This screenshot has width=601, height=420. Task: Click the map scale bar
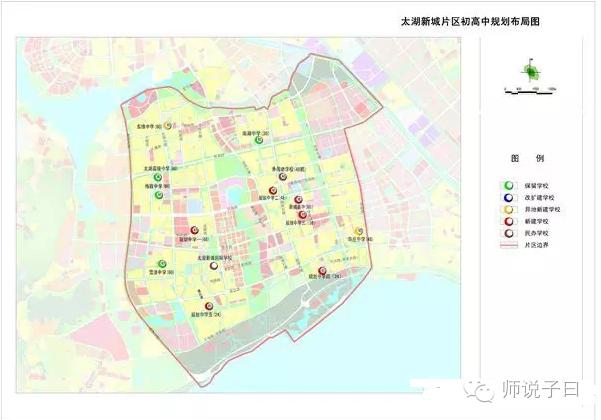point(530,91)
